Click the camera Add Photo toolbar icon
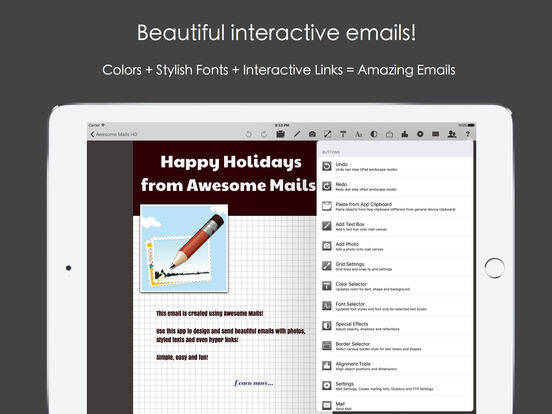 point(312,134)
